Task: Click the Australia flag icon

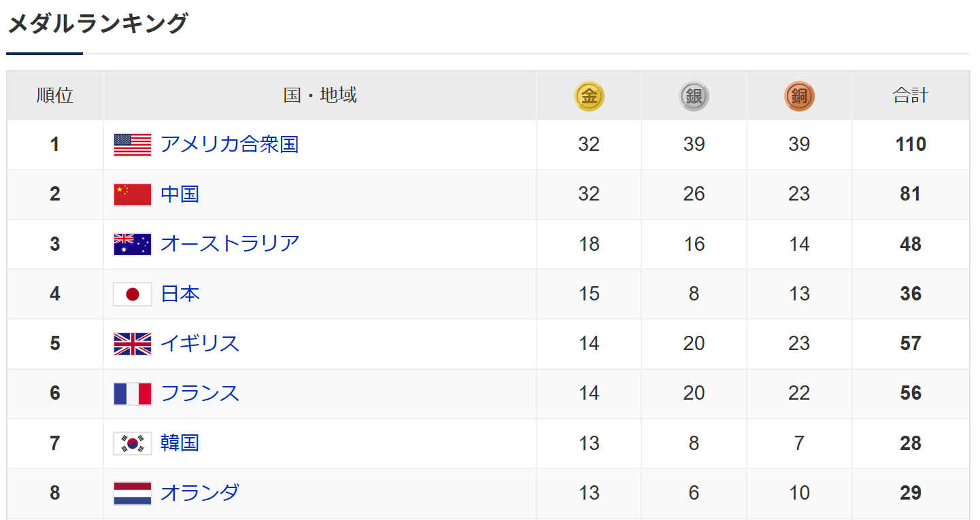Action: coord(133,244)
